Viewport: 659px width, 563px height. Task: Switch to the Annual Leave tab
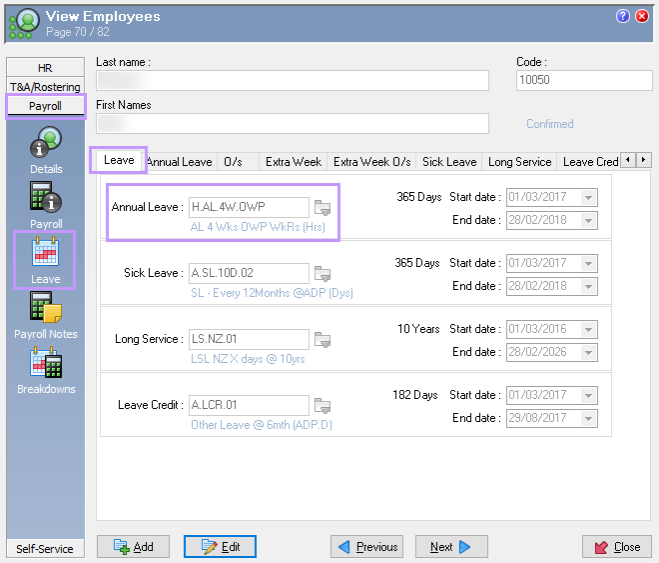point(179,162)
